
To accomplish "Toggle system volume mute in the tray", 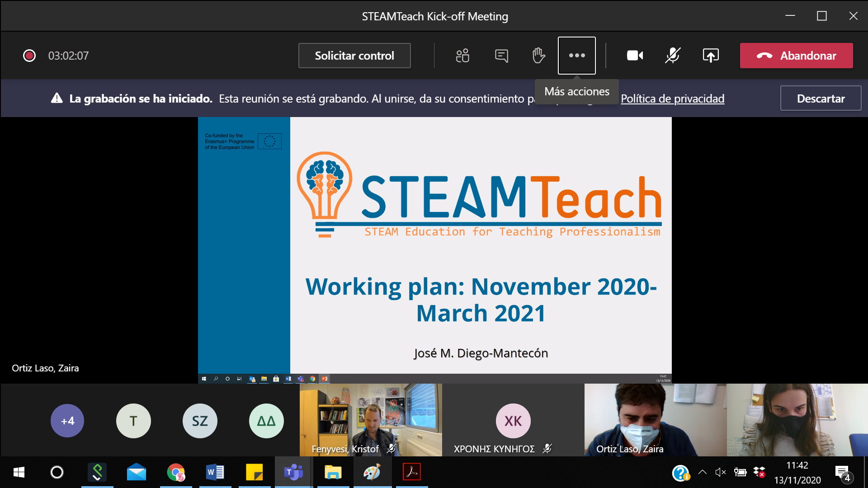I will pos(721,473).
